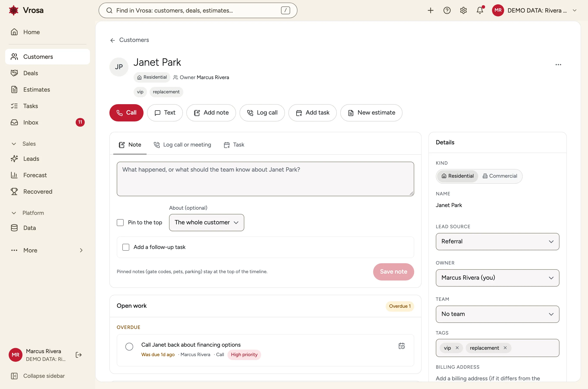
Task: Open the DEMO DATA account dropdown
Action: 535,10
